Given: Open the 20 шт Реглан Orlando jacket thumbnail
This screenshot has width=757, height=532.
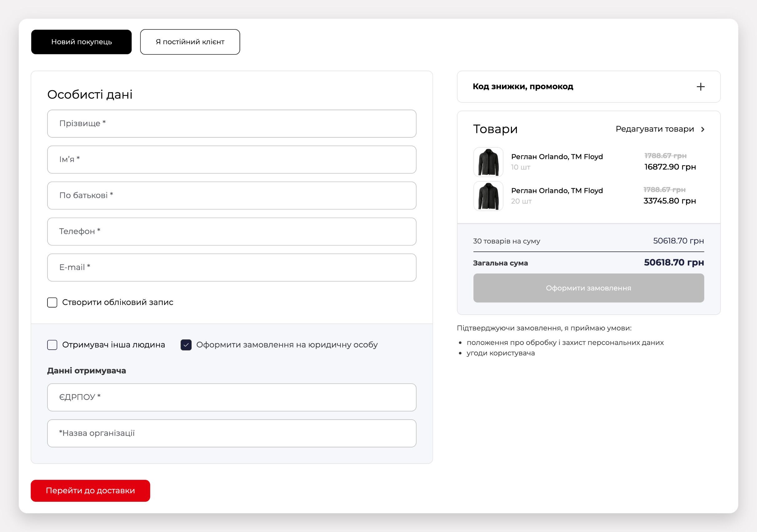Looking at the screenshot, I should point(488,196).
